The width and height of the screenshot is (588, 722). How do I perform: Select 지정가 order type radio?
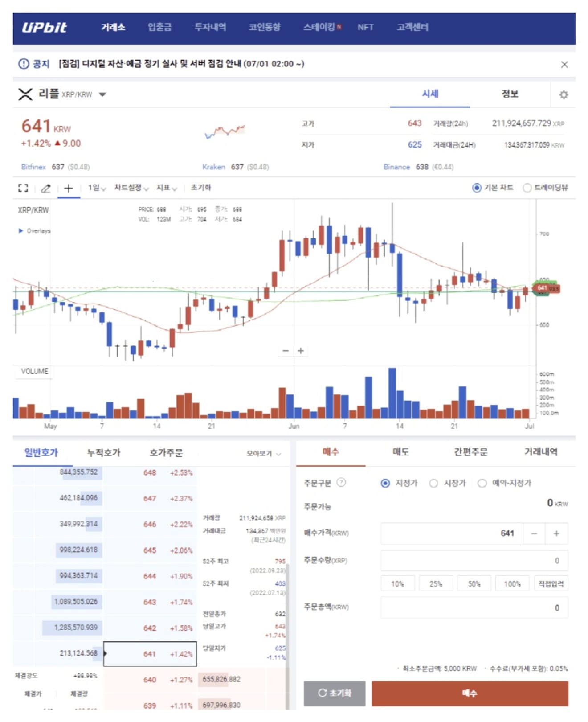(x=385, y=483)
